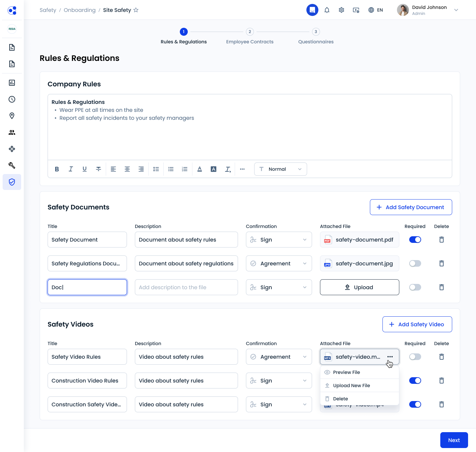The height and width of the screenshot is (452, 476).
Task: Choose Upload New File menu option
Action: pyautogui.click(x=360, y=385)
